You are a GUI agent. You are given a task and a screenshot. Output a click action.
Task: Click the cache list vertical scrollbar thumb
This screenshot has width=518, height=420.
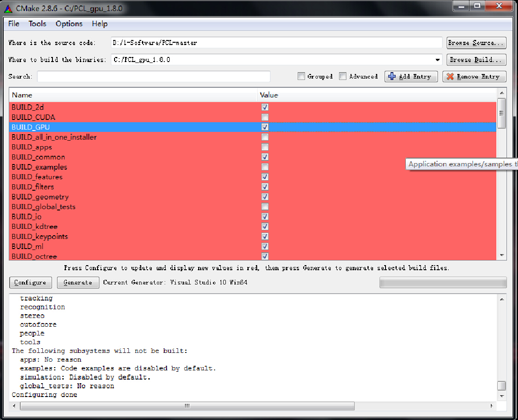click(x=501, y=113)
